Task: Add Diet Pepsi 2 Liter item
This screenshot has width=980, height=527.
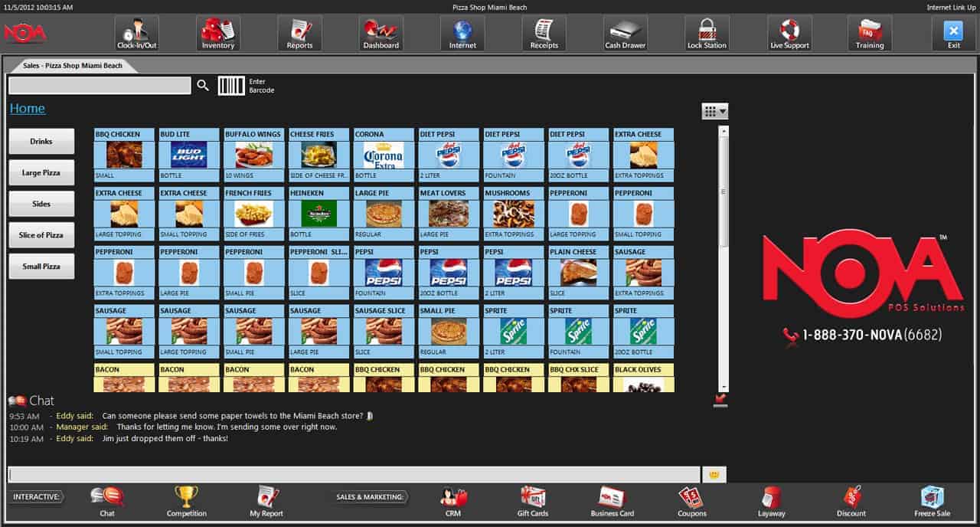Action: (x=449, y=154)
